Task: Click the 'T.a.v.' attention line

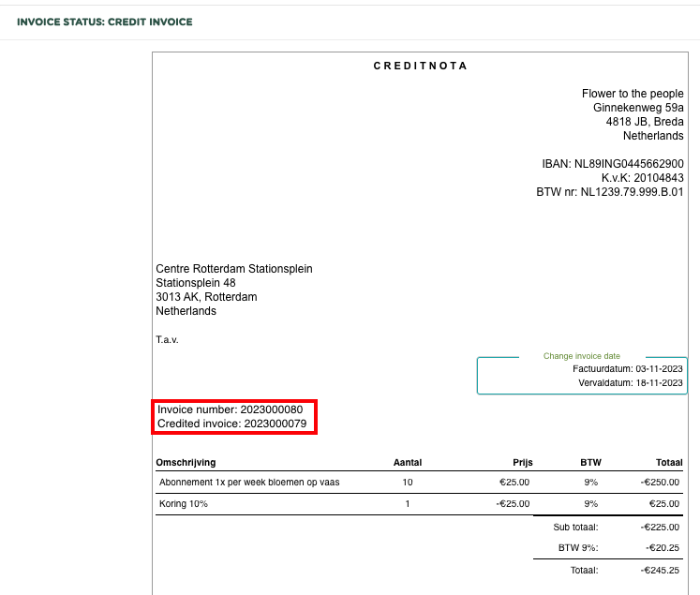Action: (x=167, y=340)
